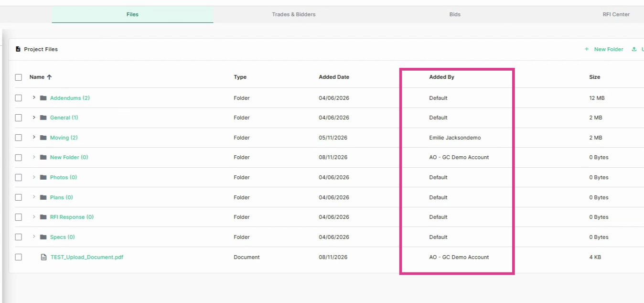Click the Specs folder icon
Screen dimensions: 644x303
[43, 237]
